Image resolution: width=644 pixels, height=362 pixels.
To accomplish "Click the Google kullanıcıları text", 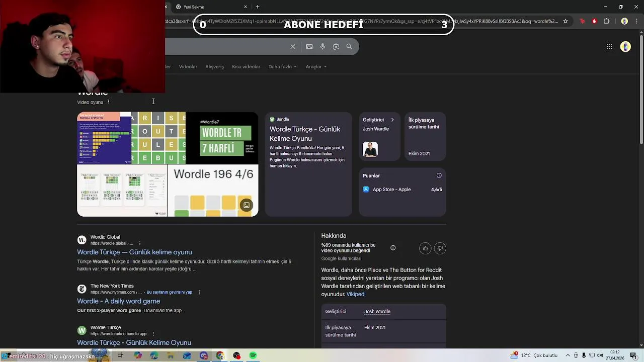I will point(341,258).
